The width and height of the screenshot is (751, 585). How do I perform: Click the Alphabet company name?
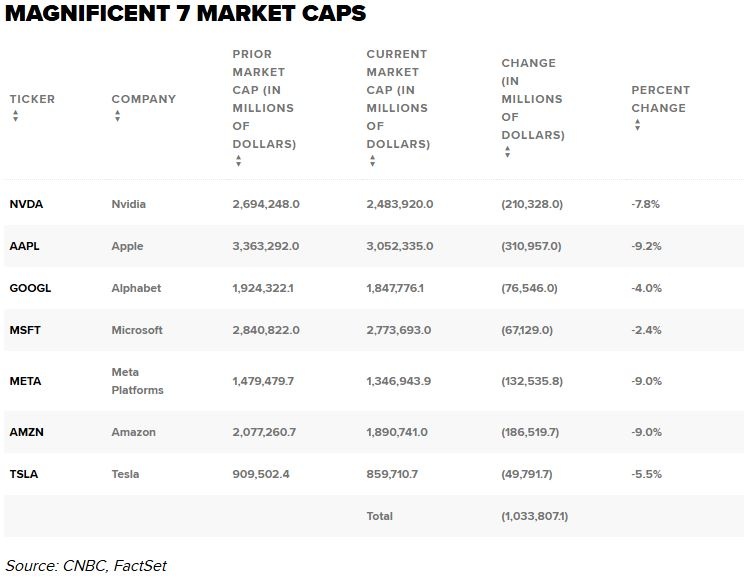click(x=136, y=288)
